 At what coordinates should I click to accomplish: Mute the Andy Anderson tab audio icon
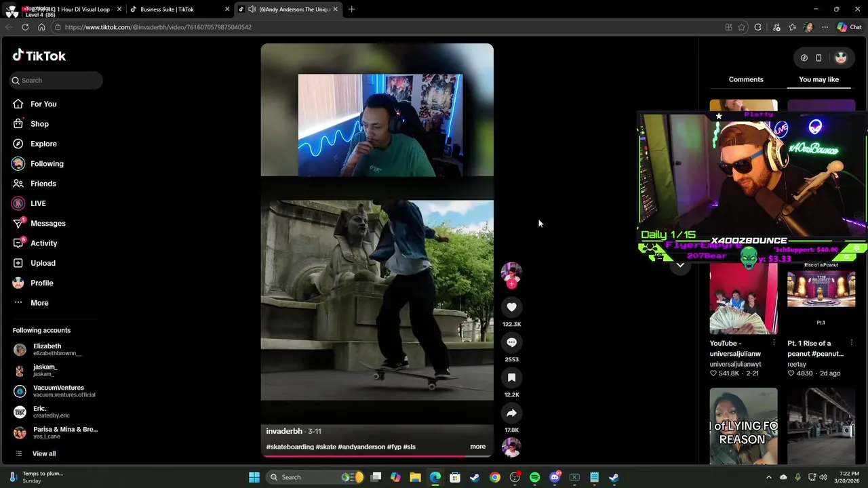click(252, 9)
